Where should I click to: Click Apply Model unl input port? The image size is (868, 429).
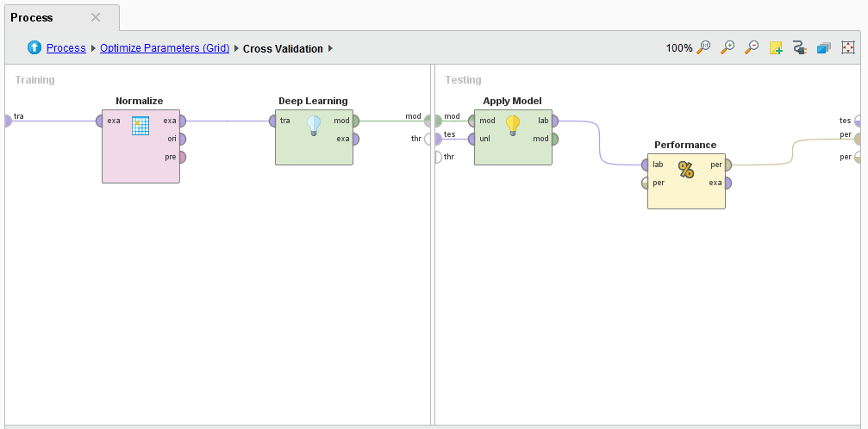coord(471,139)
